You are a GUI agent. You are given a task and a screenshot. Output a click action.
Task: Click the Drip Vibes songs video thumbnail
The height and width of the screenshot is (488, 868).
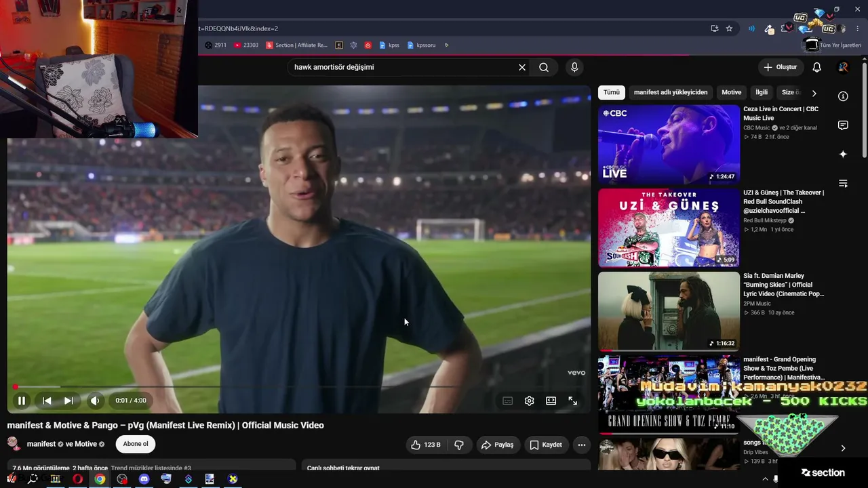click(669, 454)
